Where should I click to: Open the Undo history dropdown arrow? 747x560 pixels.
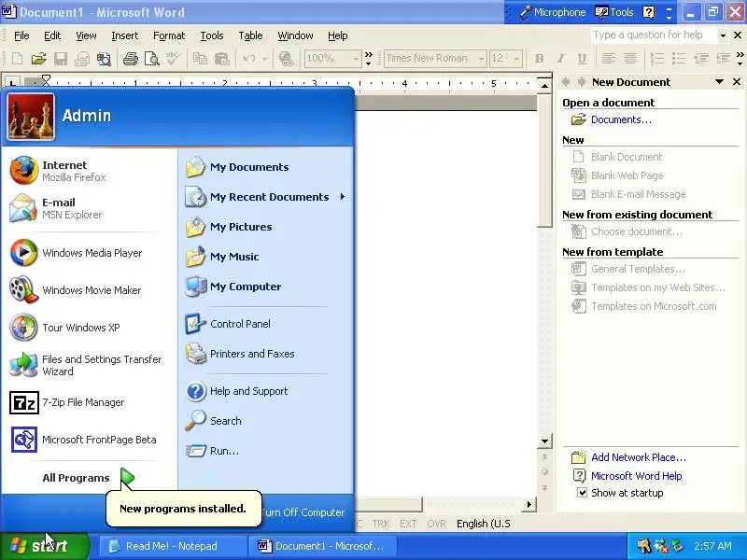265,59
